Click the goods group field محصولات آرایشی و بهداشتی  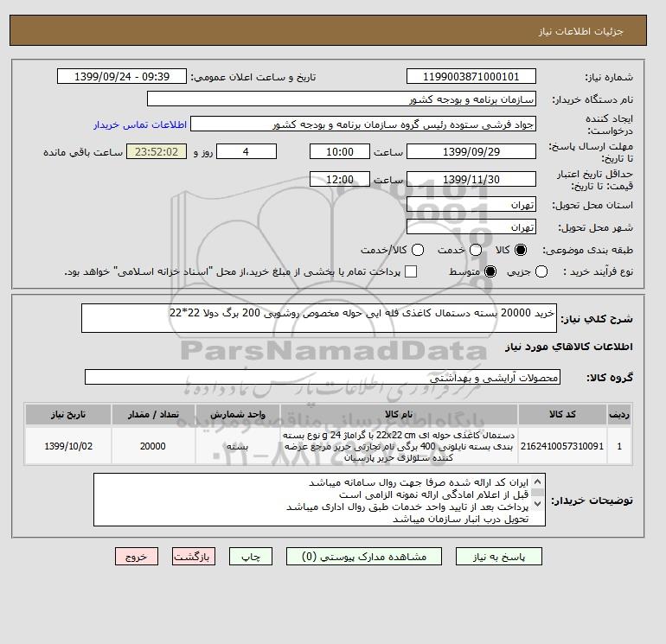click(x=323, y=377)
